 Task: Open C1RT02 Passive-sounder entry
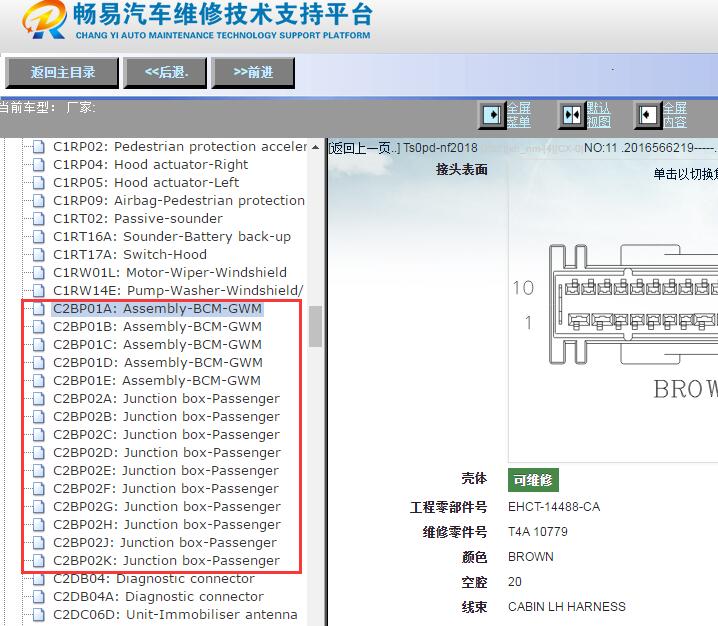tap(138, 218)
